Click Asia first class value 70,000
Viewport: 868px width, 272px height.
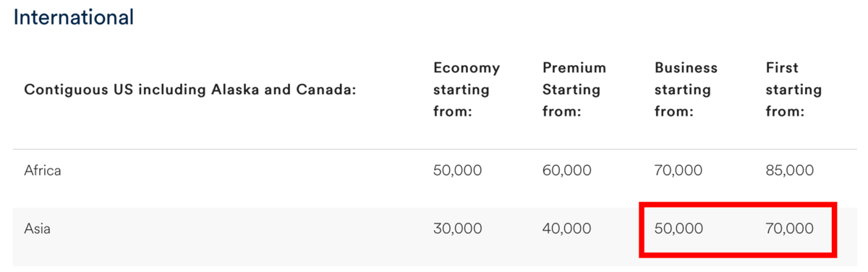[789, 229]
